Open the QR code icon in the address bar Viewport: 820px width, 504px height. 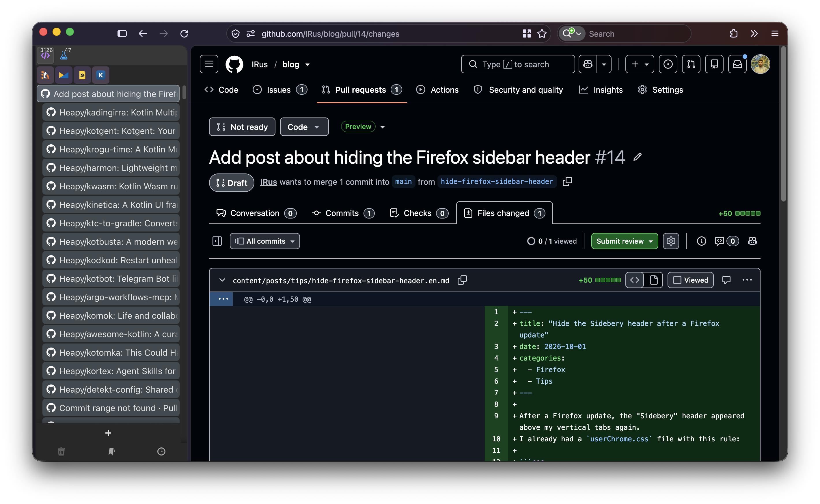[x=527, y=34]
